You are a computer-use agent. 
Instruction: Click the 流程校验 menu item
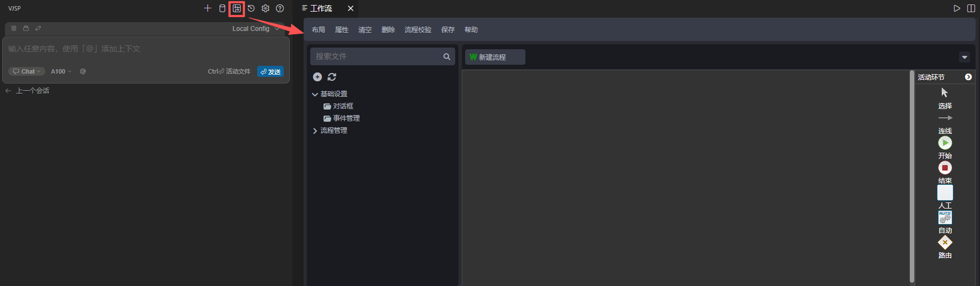tap(418, 30)
